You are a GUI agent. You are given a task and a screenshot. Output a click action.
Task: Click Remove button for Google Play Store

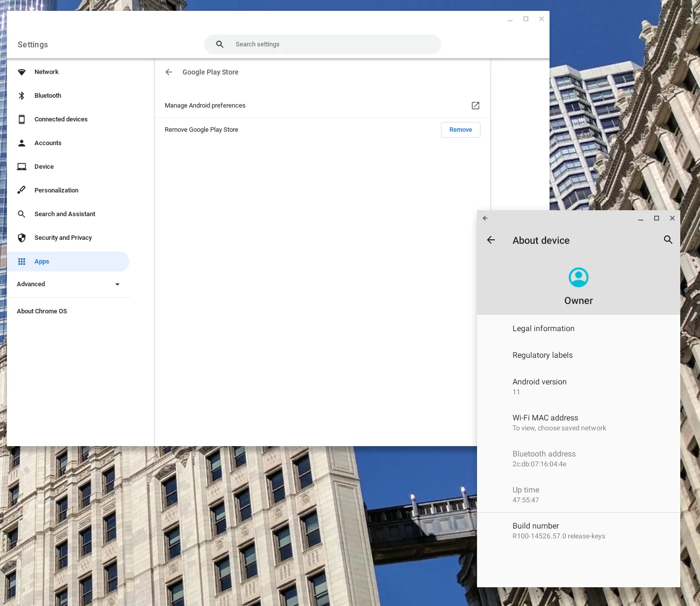461,130
